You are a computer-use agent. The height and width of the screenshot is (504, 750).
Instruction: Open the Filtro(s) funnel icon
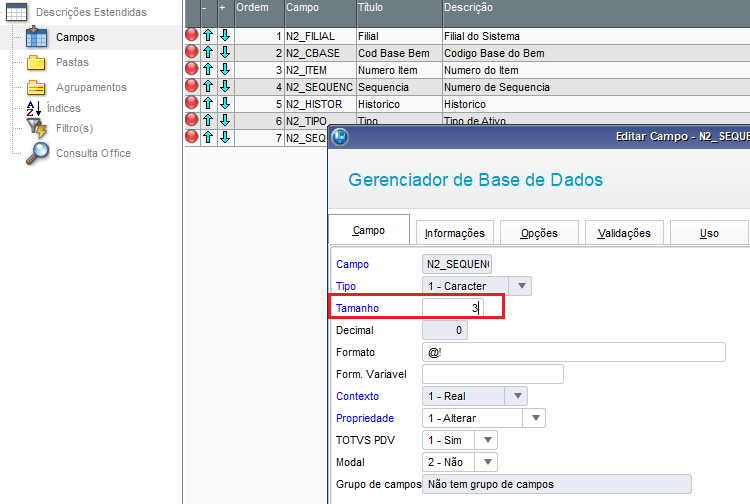point(36,128)
